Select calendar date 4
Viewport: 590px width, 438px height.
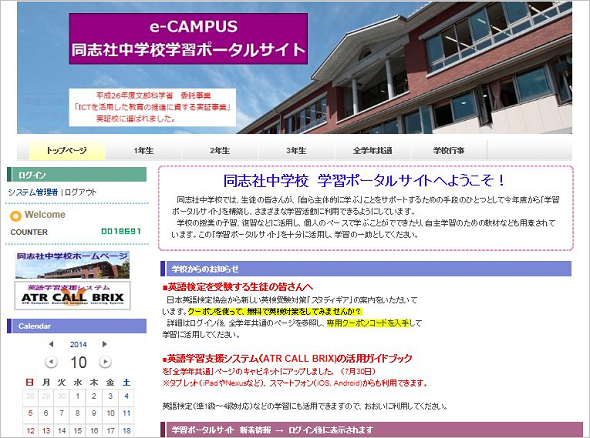pos(126,396)
